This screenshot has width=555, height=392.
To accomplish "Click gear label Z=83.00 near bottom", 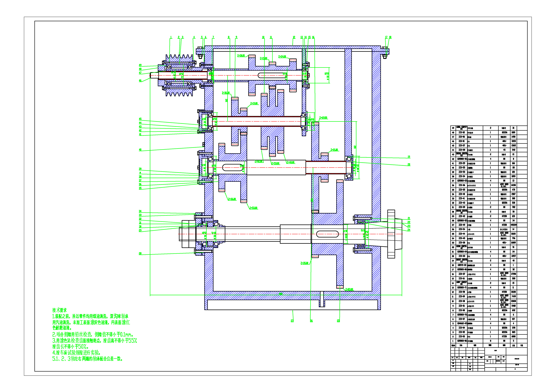I will click(349, 289).
